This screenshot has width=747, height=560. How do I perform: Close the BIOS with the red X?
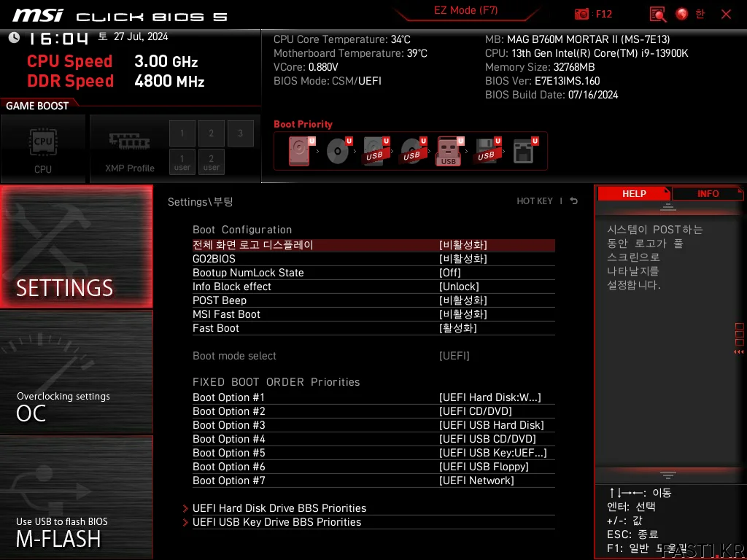[726, 14]
